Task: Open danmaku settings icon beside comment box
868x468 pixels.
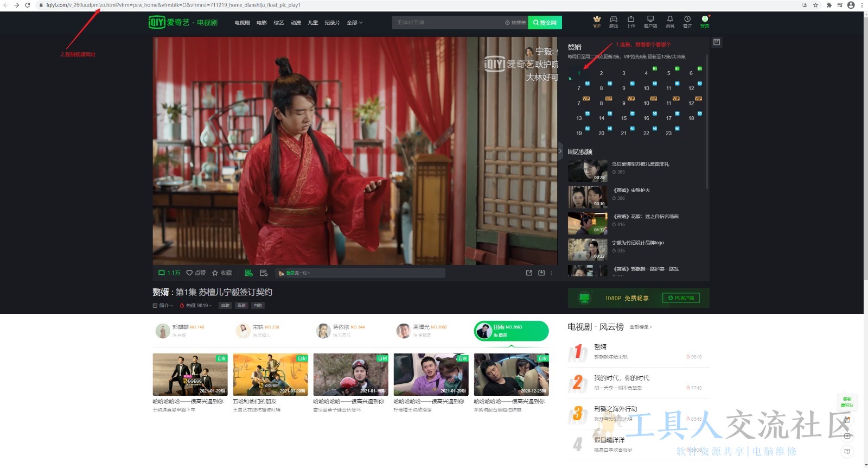Action: (x=264, y=273)
